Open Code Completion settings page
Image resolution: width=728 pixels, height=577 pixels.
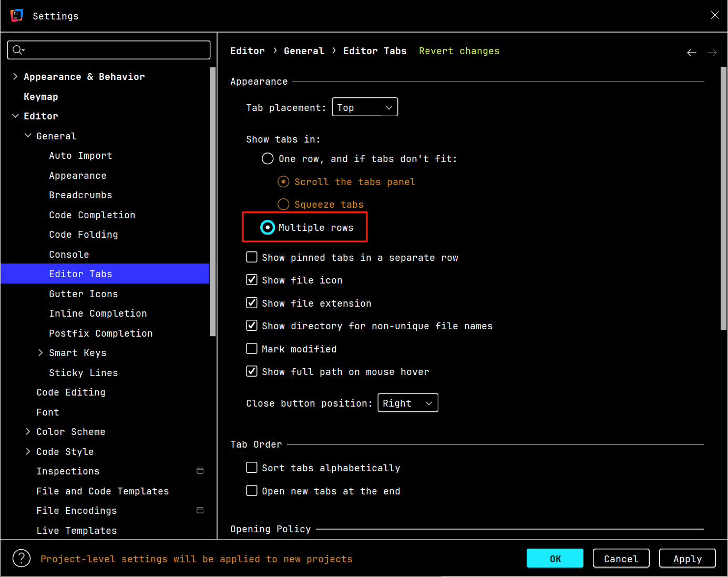(x=92, y=215)
